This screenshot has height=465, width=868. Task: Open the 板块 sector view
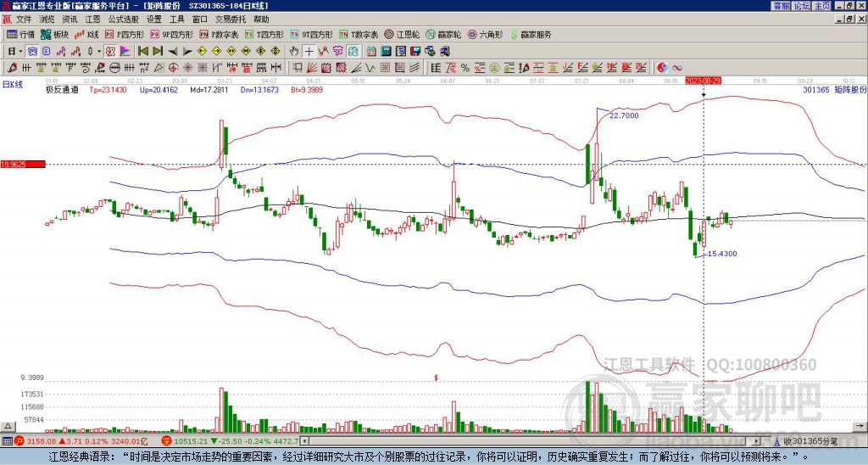click(x=55, y=34)
